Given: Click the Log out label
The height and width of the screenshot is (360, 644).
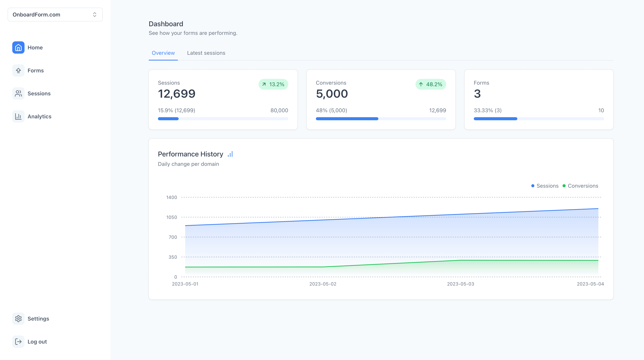Looking at the screenshot, I should 37,341.
